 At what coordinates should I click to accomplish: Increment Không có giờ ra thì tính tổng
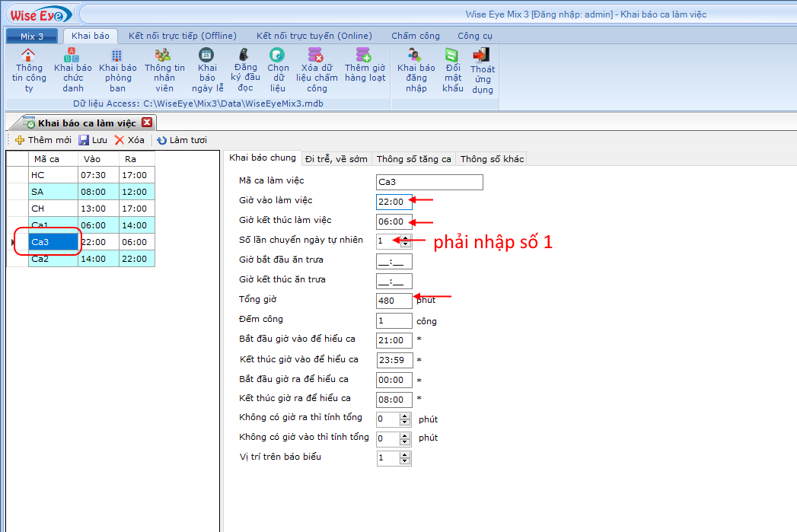pyautogui.click(x=405, y=416)
